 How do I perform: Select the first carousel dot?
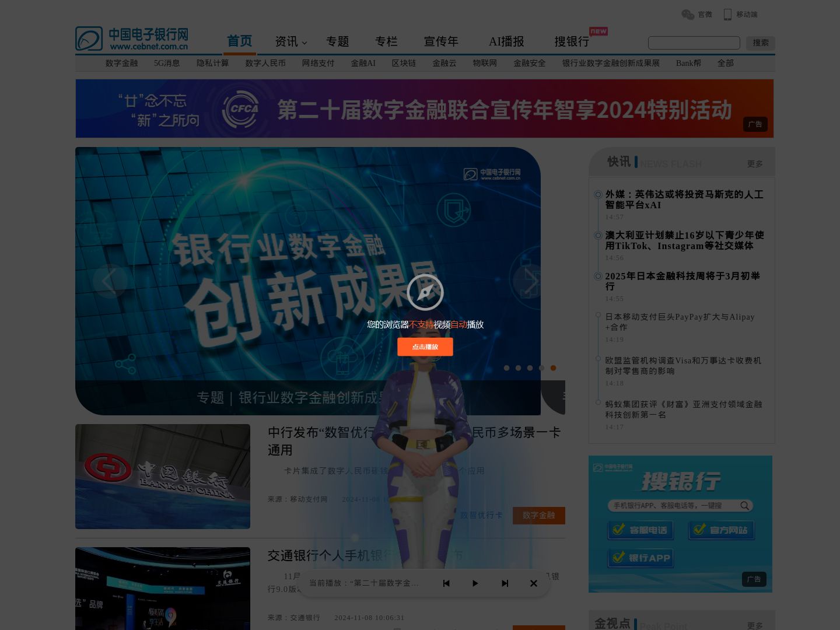(x=506, y=368)
